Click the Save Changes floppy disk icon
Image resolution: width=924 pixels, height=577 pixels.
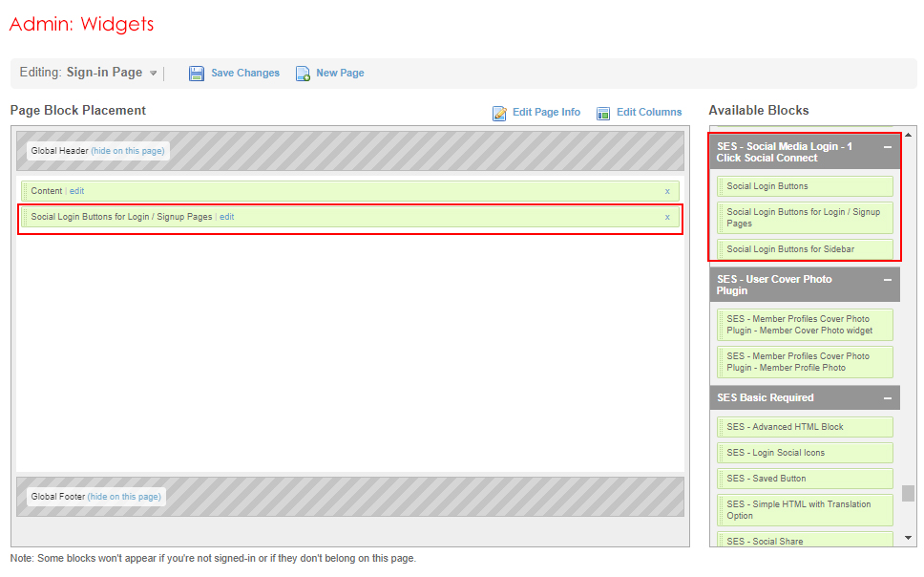point(197,74)
